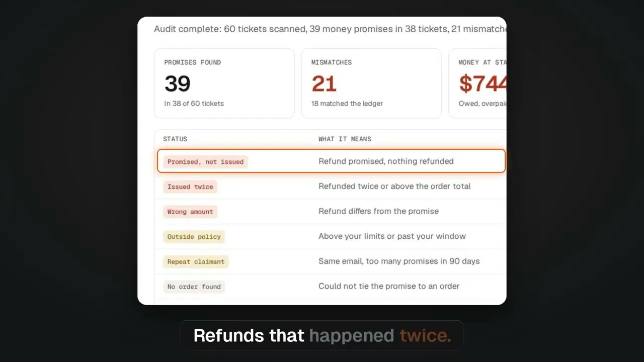Click the WHAT IT MEANS column header

[x=345, y=139]
